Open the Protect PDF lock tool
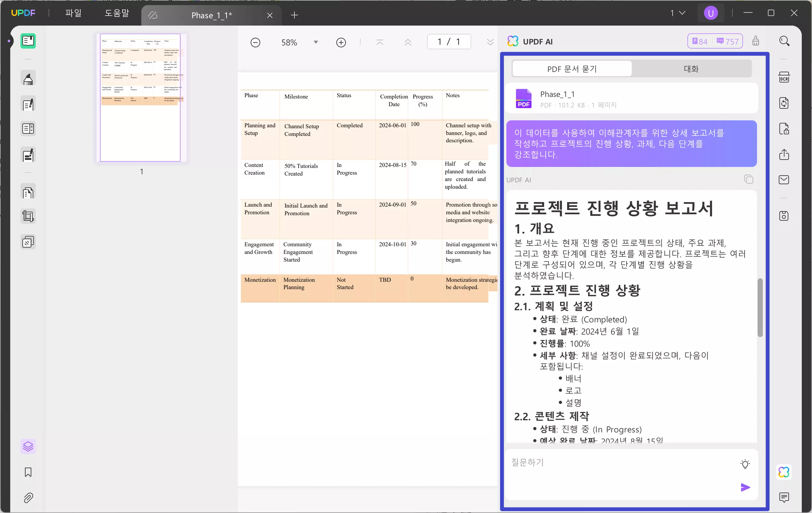The height and width of the screenshot is (513, 812). pyautogui.click(x=784, y=129)
